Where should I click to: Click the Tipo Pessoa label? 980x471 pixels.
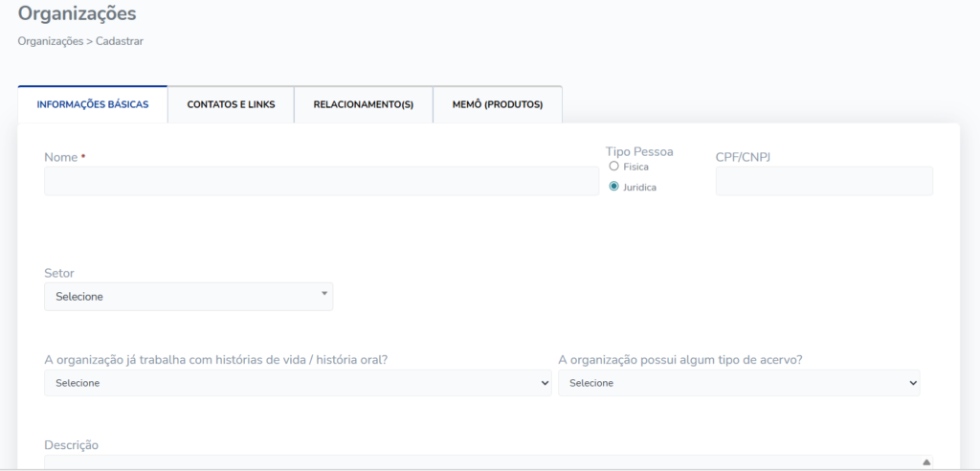(x=638, y=151)
